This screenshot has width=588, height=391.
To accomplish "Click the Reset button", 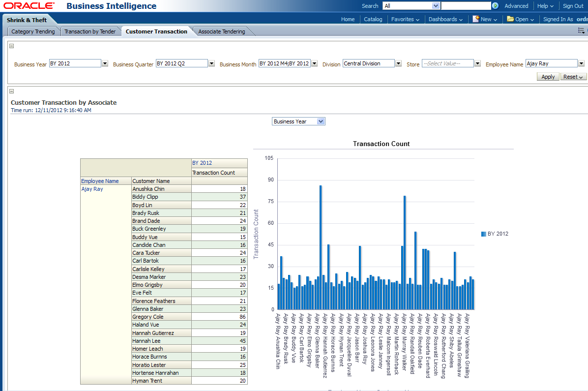I will (x=573, y=77).
